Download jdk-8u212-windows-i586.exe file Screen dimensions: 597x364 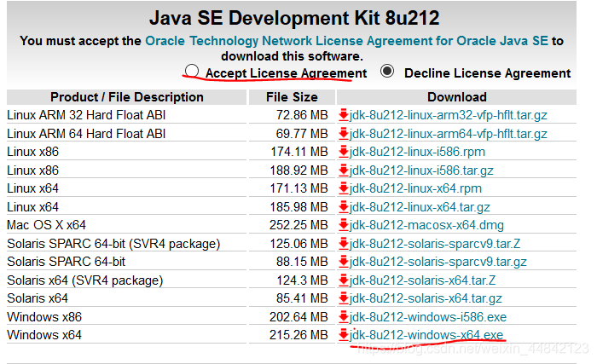(x=428, y=317)
